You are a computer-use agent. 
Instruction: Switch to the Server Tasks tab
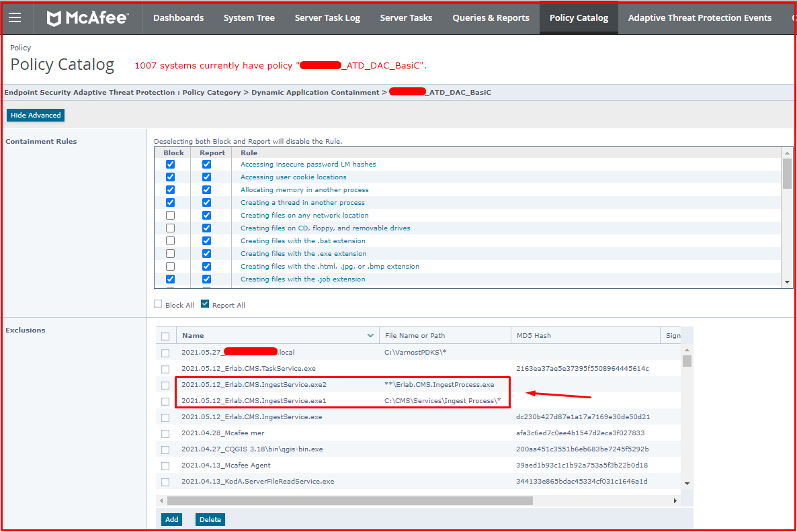406,17
